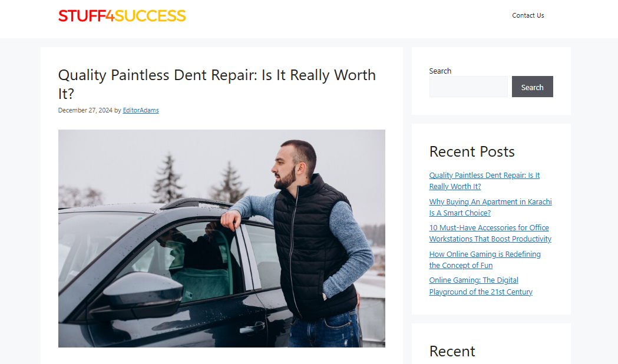Open the EditorAdams author link
The width and height of the screenshot is (618, 364).
coord(141,110)
